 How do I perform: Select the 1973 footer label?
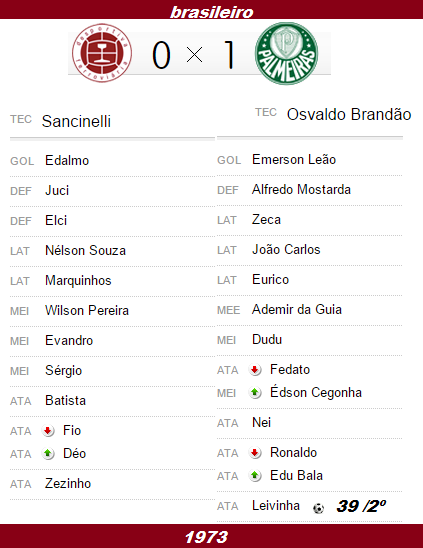click(x=206, y=537)
